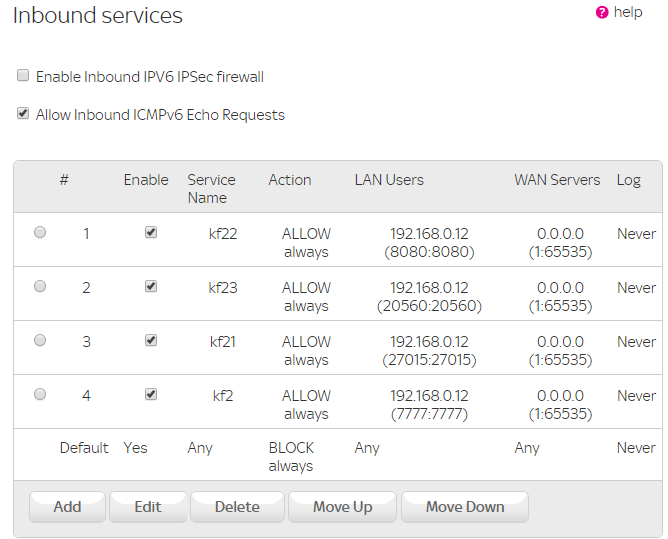Toggle the Enable checkbox for kf23
Viewport: 668px width, 539px height.
point(151,286)
